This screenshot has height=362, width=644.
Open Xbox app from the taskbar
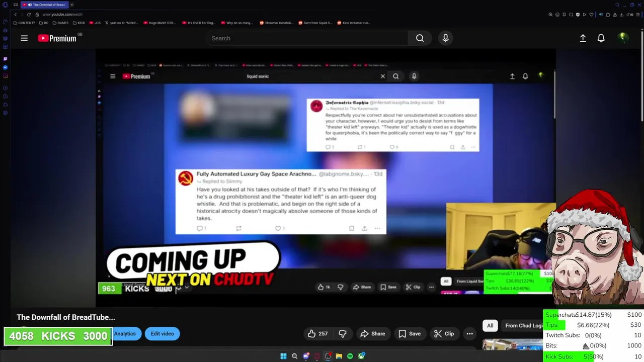(x=361, y=356)
